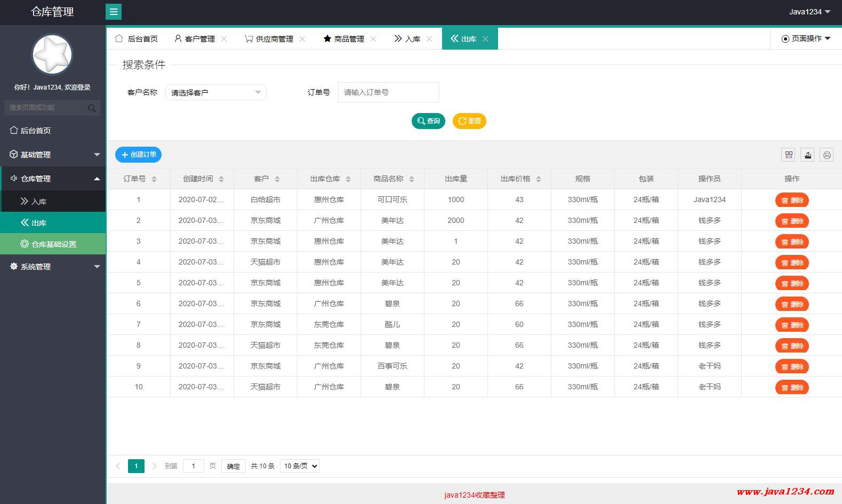Close the 商品管理 tab

tap(373, 39)
